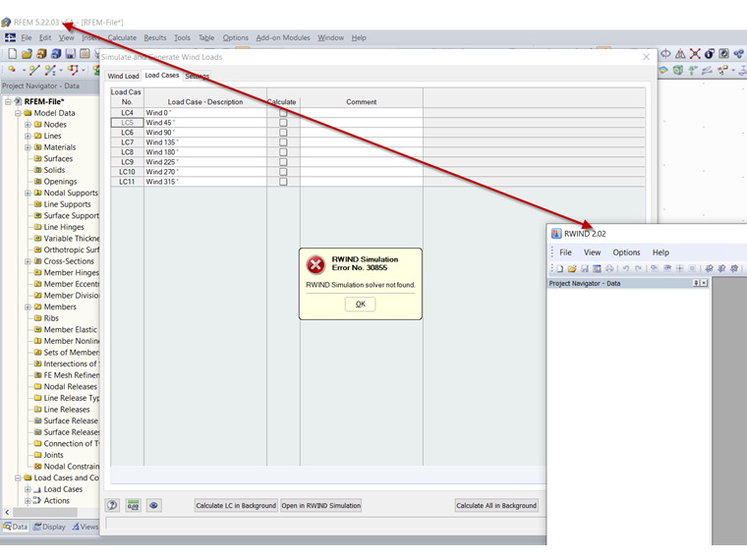Click the colored surface results icon in RFEM toolbar
Viewport: 747px width, 560px height.
pyautogui.click(x=663, y=71)
